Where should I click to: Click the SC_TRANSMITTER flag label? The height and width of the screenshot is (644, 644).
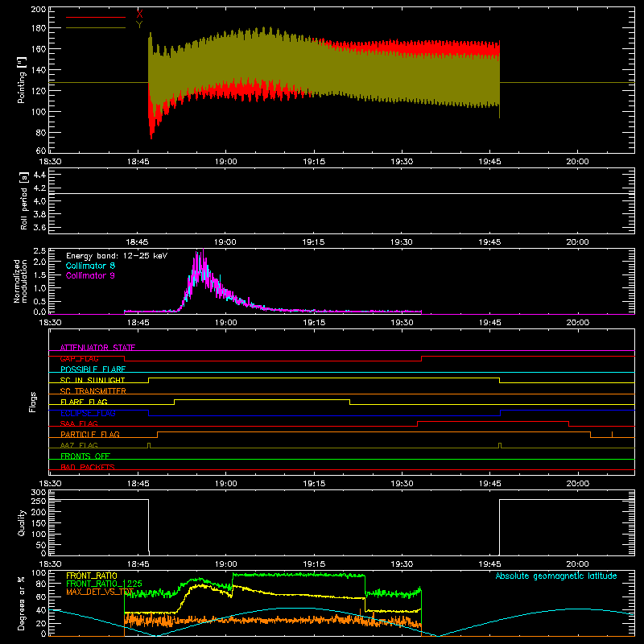[x=93, y=390]
